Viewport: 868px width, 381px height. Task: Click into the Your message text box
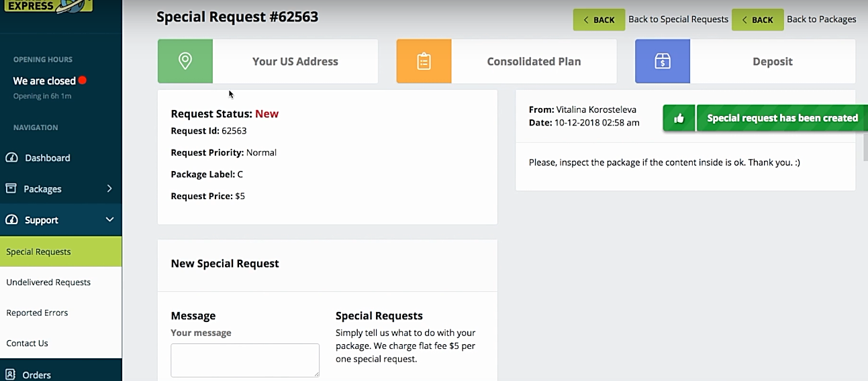[245, 360]
